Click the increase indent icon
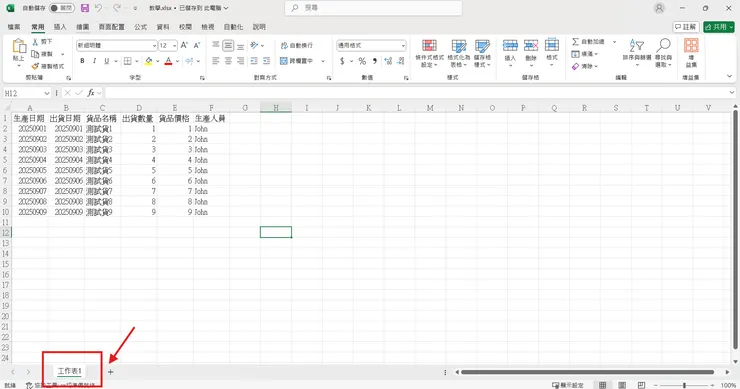Viewport: 740px width, 389px height. click(x=266, y=61)
